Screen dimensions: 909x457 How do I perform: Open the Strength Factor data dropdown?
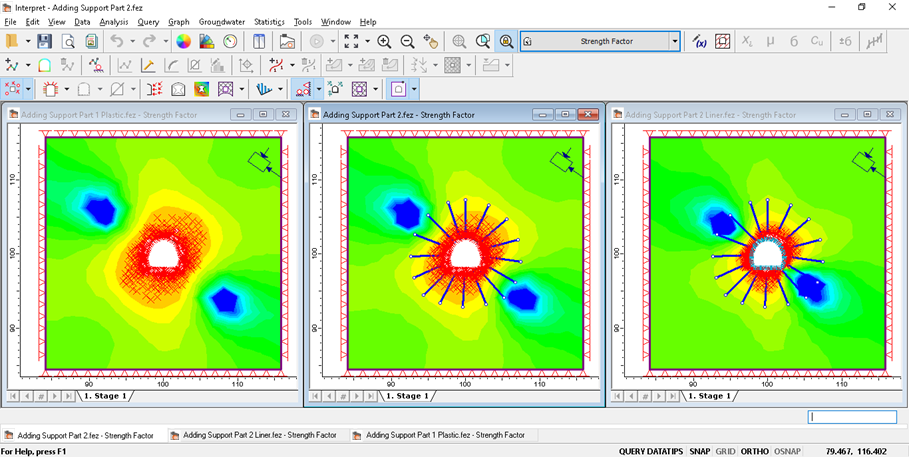675,42
